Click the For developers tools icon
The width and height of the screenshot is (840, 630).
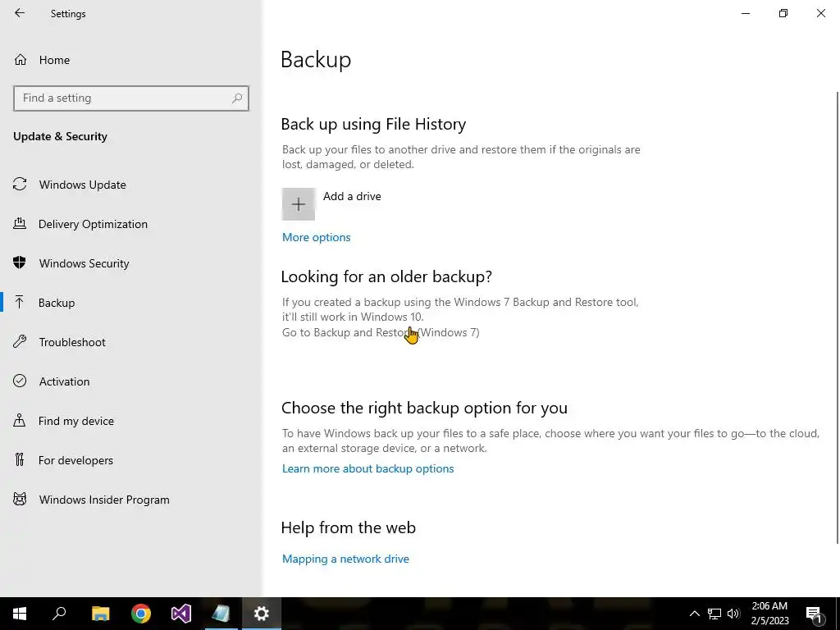click(x=20, y=459)
